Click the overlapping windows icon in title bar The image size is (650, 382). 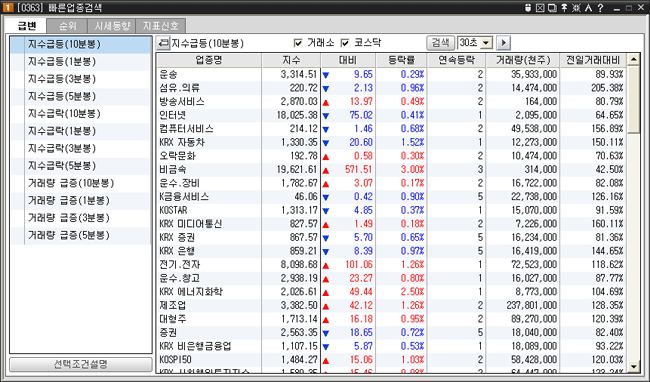click(552, 8)
